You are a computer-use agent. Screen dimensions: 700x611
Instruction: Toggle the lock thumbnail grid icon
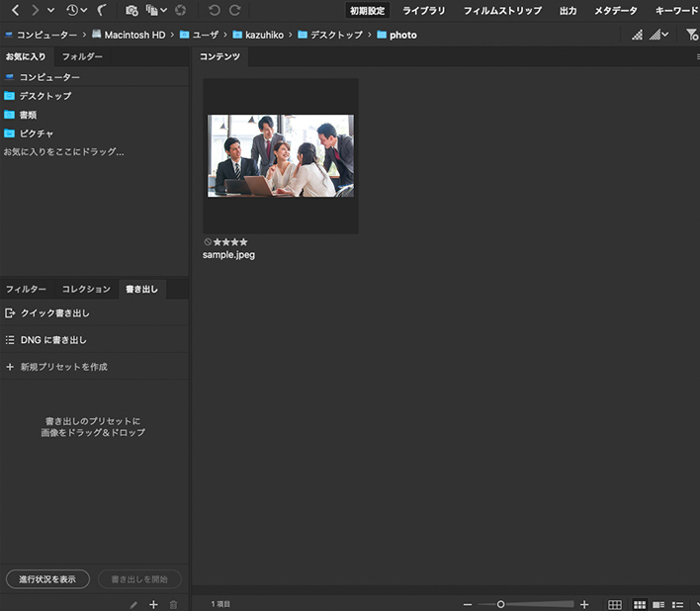click(615, 605)
